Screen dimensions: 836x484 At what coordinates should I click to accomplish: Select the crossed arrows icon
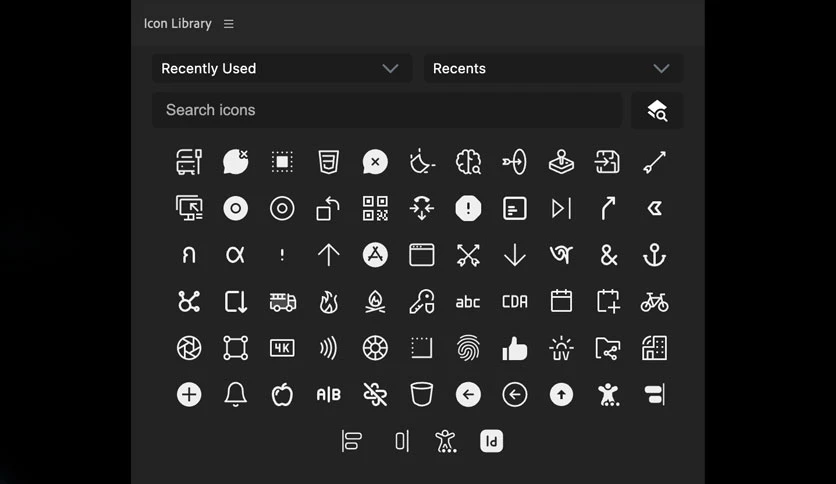(x=468, y=255)
